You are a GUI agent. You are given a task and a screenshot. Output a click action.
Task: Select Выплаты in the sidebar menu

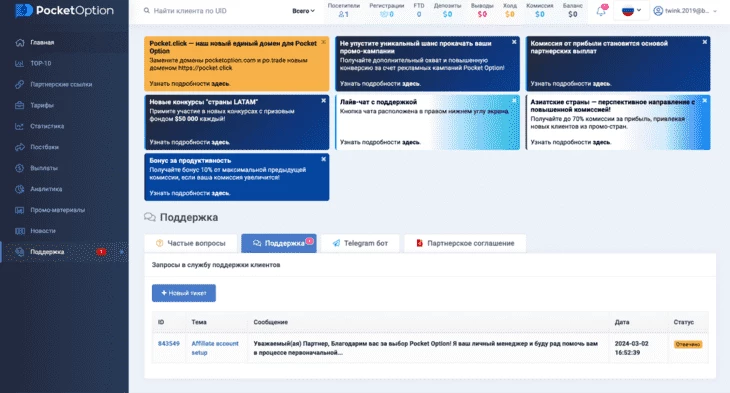(44, 168)
